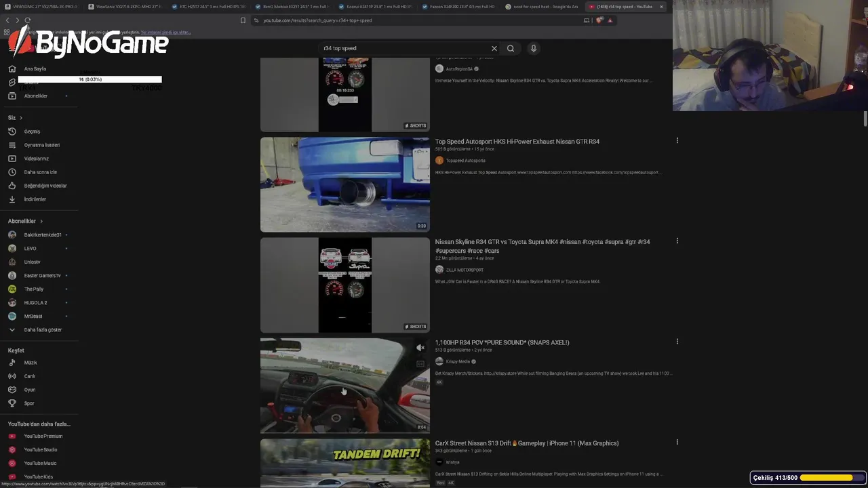The image size is (868, 488).
Task: Open Nissan Skyline R34 GTR vs Supra title
Action: click(x=542, y=246)
